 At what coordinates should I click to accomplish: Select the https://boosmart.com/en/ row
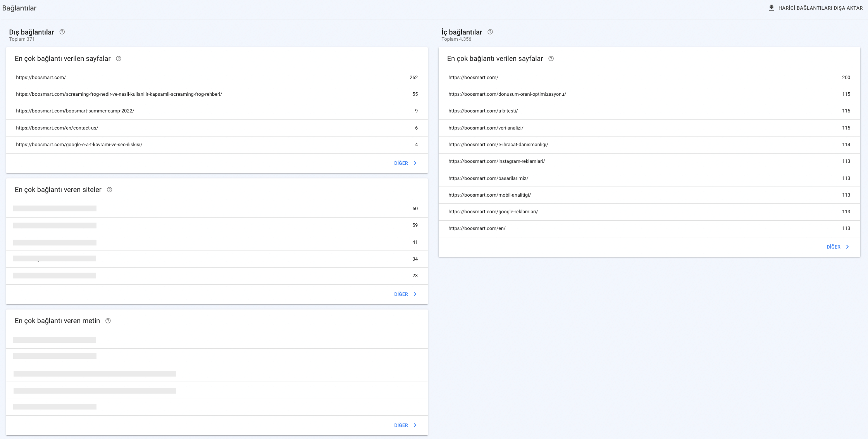click(x=649, y=228)
